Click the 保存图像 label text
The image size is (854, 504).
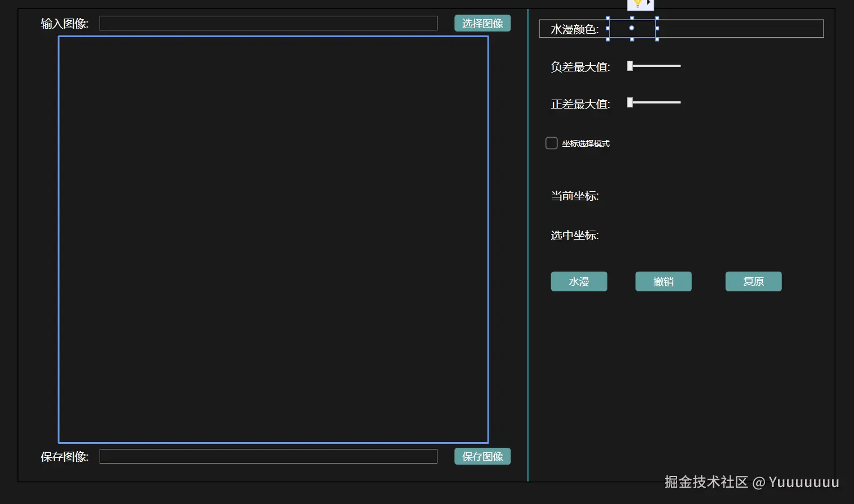click(65, 457)
